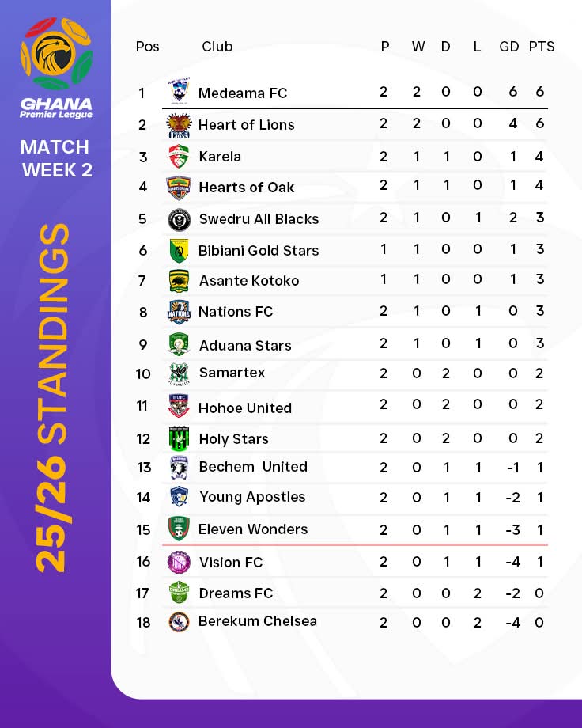Click the Swedru All Blacks crest
Viewport: 582px width, 728px height.
(179, 219)
